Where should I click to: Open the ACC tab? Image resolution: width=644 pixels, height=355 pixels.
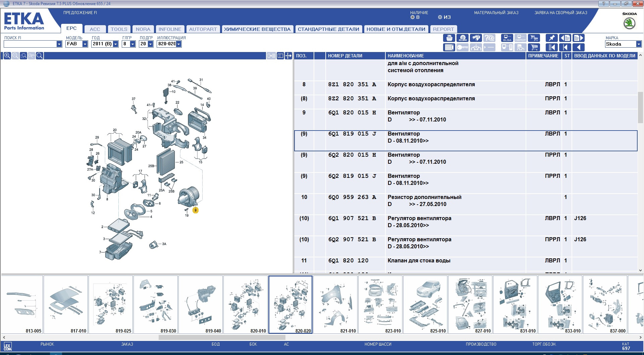95,29
